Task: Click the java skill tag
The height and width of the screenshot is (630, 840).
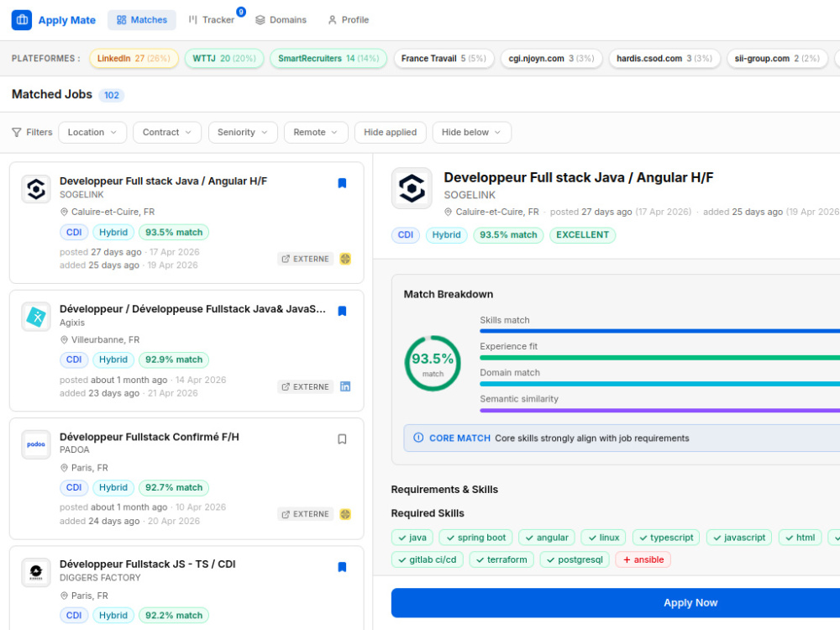Action: 412,538
